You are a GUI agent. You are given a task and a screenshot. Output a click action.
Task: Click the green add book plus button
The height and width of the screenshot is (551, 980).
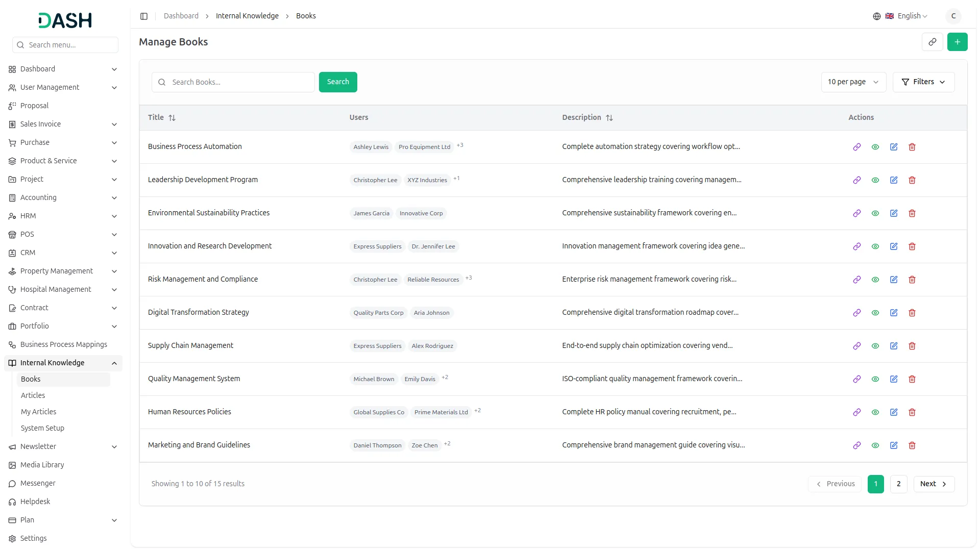957,42
